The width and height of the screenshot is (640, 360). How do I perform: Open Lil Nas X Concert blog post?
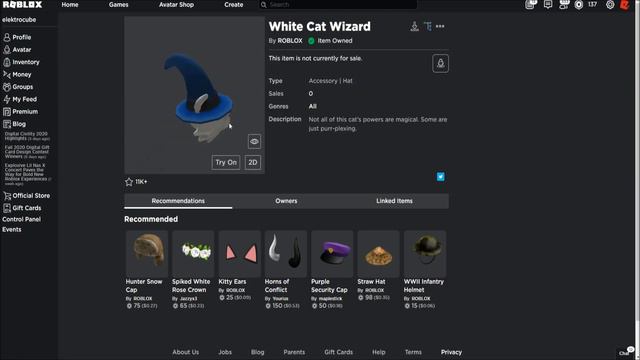(x=28, y=174)
